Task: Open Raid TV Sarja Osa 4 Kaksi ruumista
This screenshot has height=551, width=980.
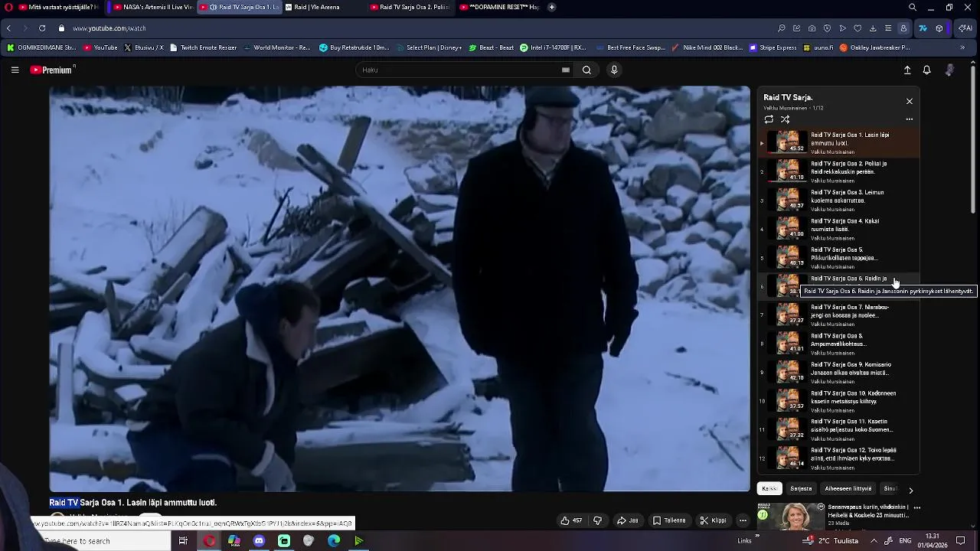Action: coord(838,229)
